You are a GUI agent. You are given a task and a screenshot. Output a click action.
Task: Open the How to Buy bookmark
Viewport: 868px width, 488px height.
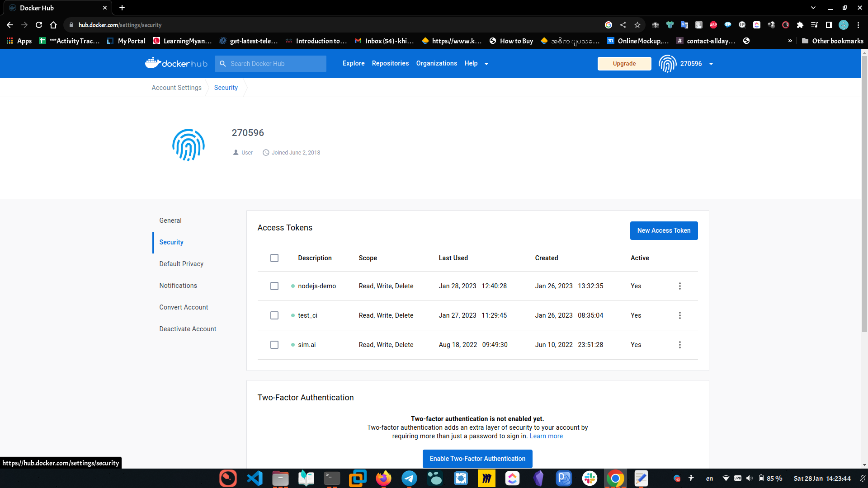coord(511,41)
